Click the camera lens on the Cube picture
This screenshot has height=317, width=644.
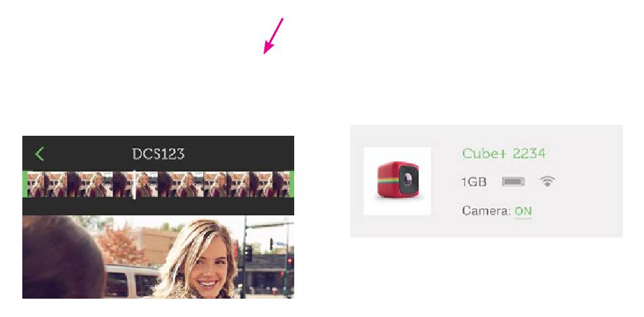pyautogui.click(x=407, y=178)
